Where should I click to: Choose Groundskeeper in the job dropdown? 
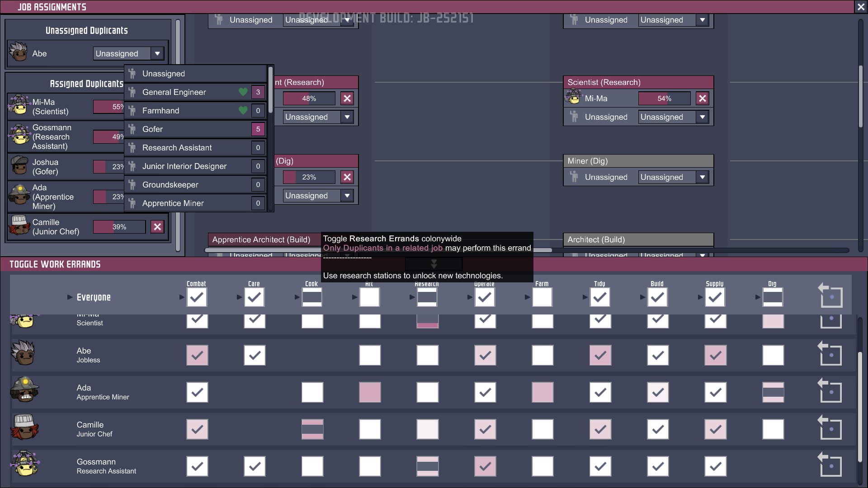pyautogui.click(x=170, y=185)
